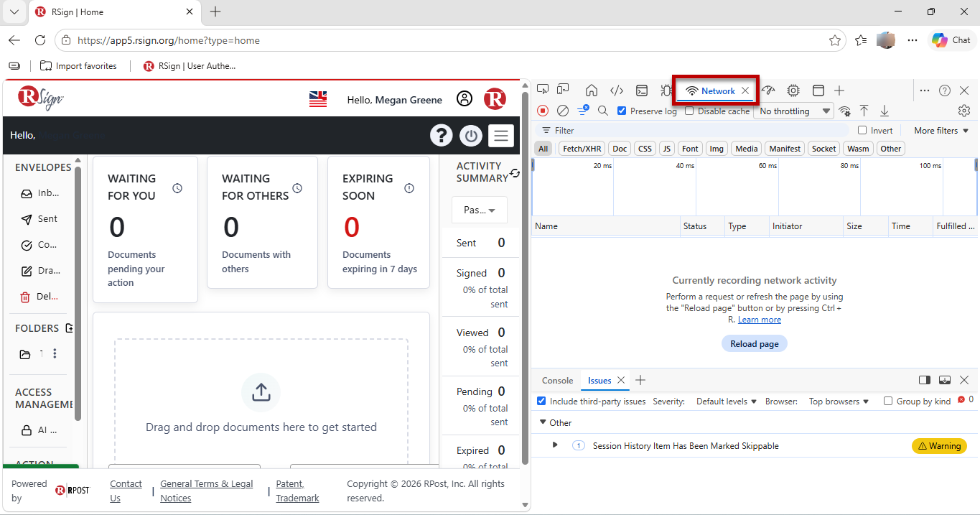Open the Learn more link

759,320
